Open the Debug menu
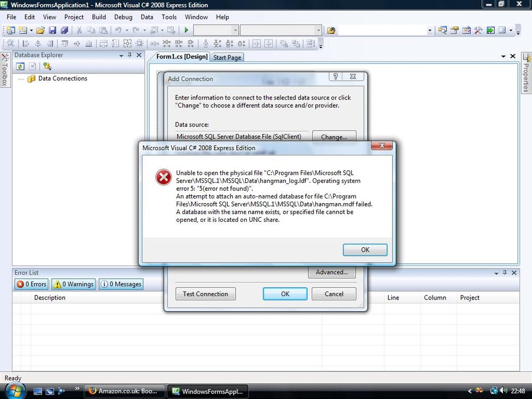The width and height of the screenshot is (532, 399). pos(123,17)
